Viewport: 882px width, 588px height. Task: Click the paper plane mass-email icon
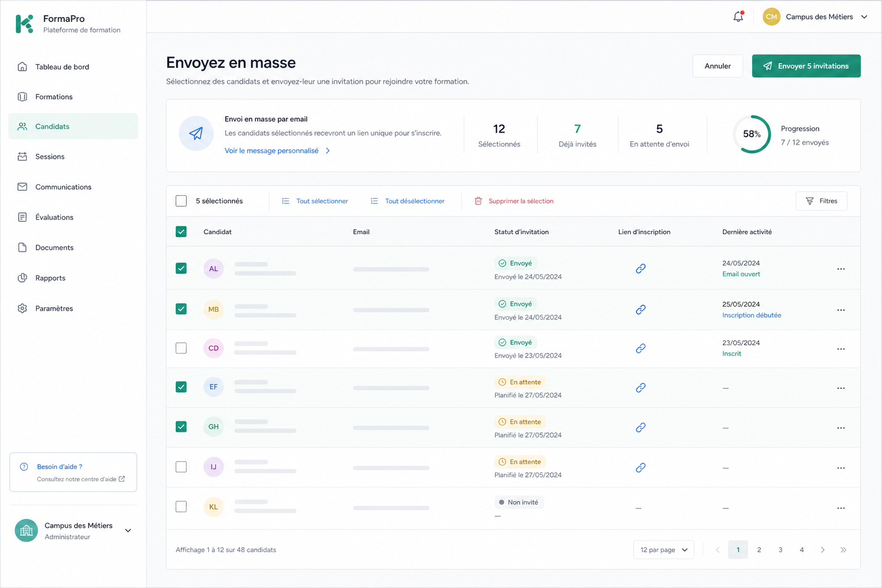(x=196, y=133)
